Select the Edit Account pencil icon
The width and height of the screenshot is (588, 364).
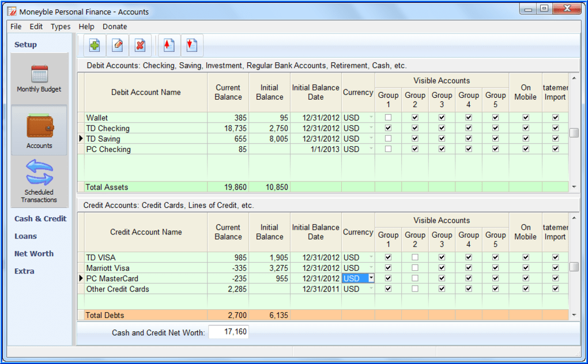(117, 45)
